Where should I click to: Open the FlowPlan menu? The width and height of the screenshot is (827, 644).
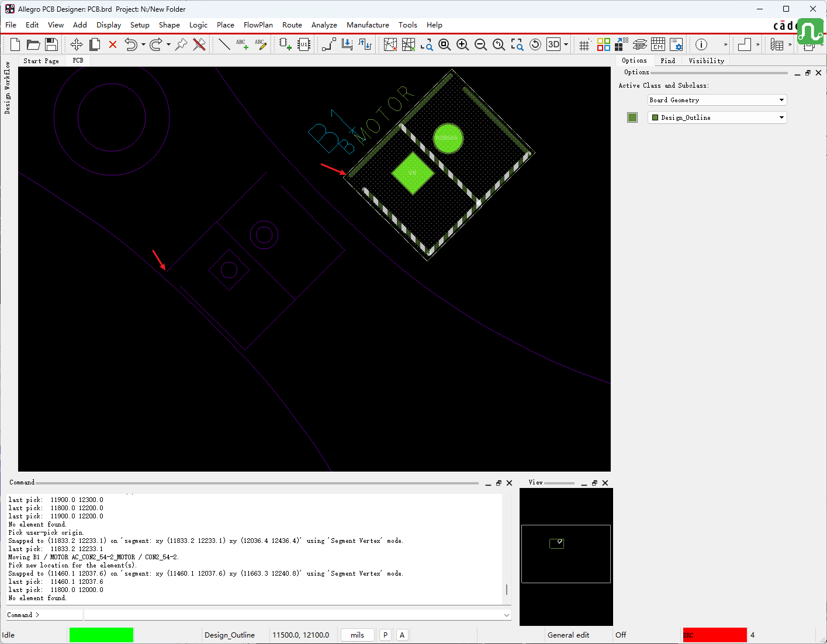click(x=258, y=25)
